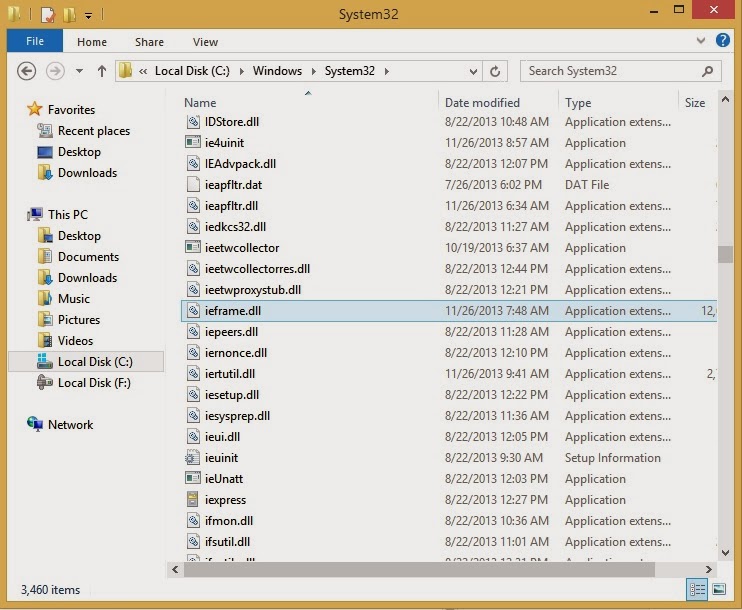
Task: Click System32 in the address path
Action: point(349,71)
